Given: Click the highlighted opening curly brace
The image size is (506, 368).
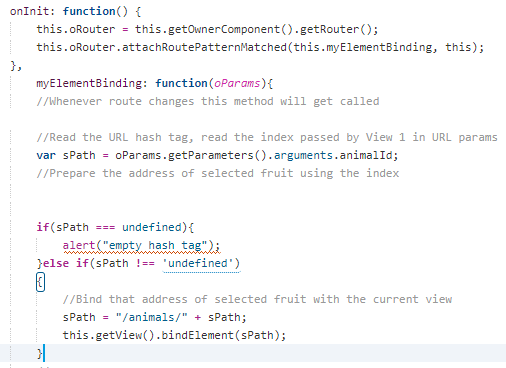Looking at the screenshot, I should click(40, 282).
